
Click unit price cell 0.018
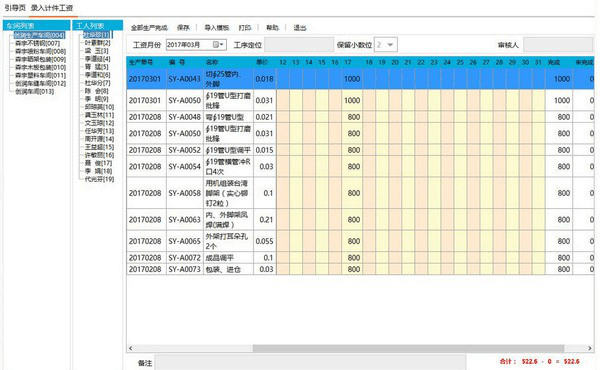[264, 79]
